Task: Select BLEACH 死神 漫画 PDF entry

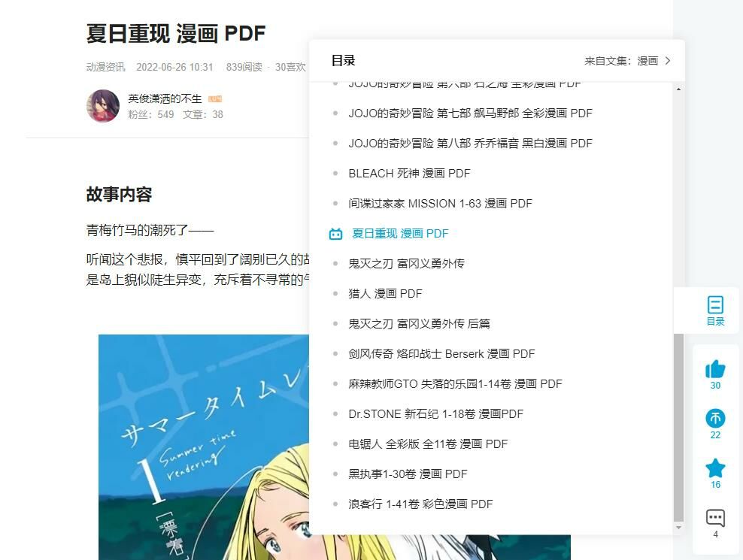Action: tap(409, 174)
